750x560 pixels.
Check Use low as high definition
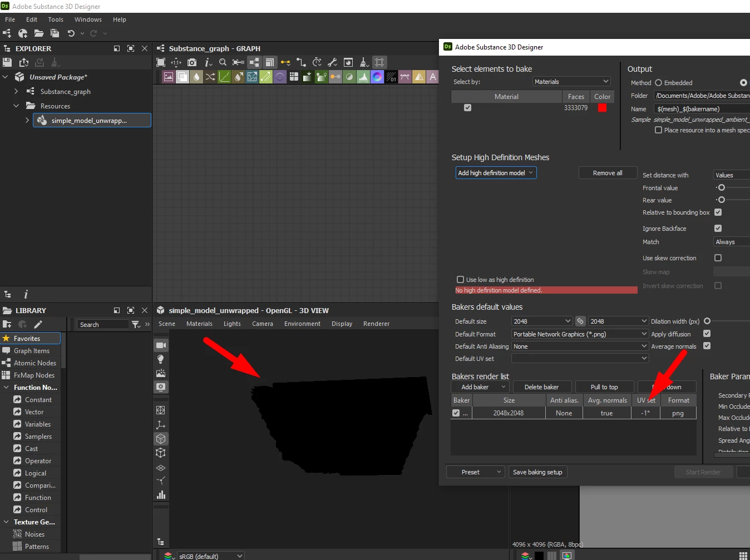460,280
